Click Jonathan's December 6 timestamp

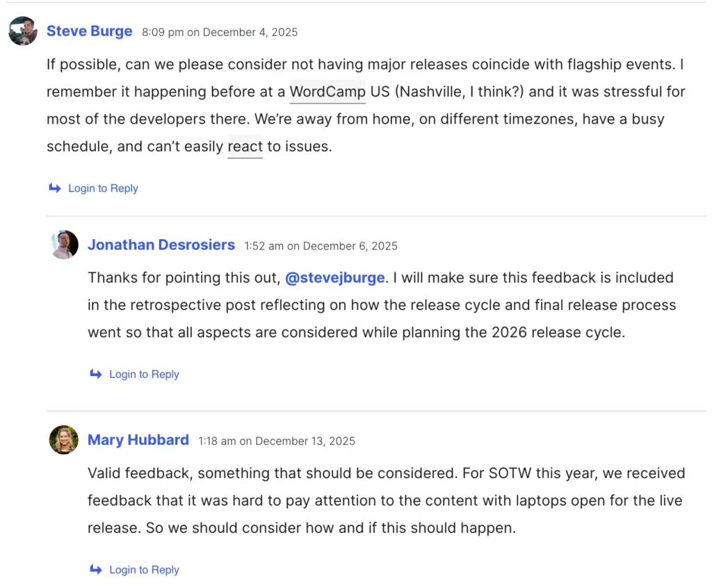[x=320, y=246]
